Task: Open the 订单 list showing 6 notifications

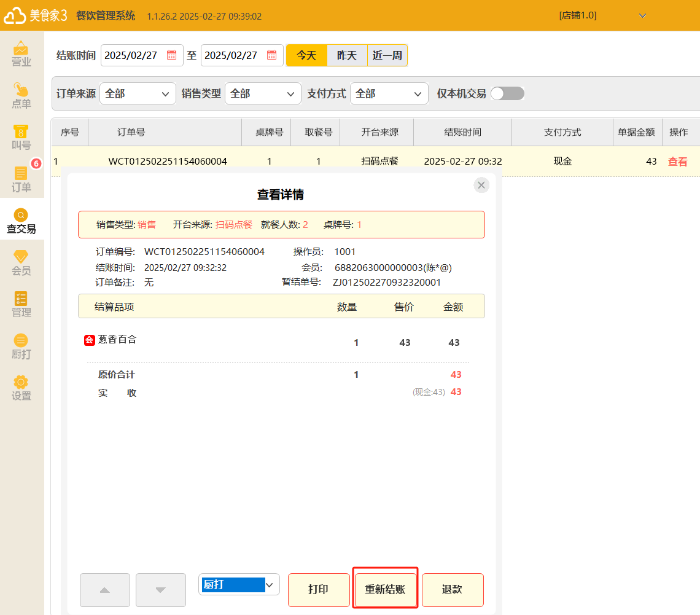Action: click(21, 178)
